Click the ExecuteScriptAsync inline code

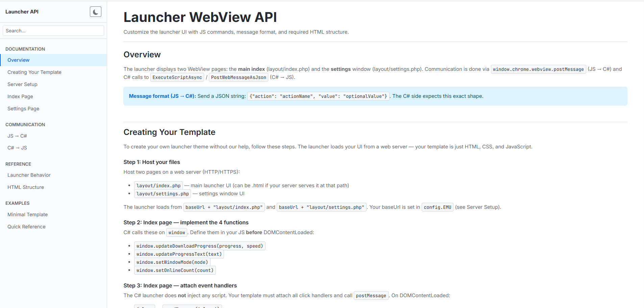click(177, 77)
